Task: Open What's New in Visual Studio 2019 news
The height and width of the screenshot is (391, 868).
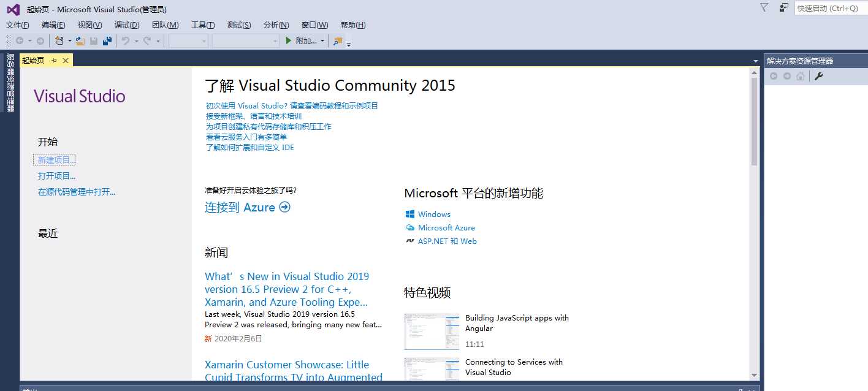Action: pyautogui.click(x=287, y=289)
